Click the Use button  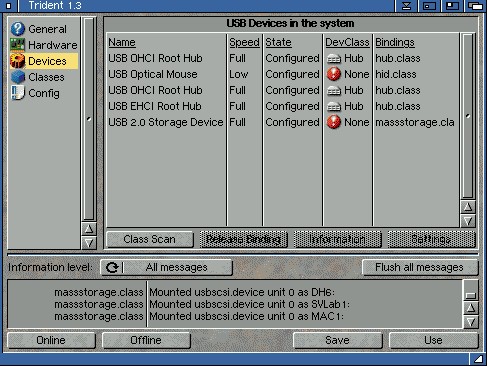(433, 340)
